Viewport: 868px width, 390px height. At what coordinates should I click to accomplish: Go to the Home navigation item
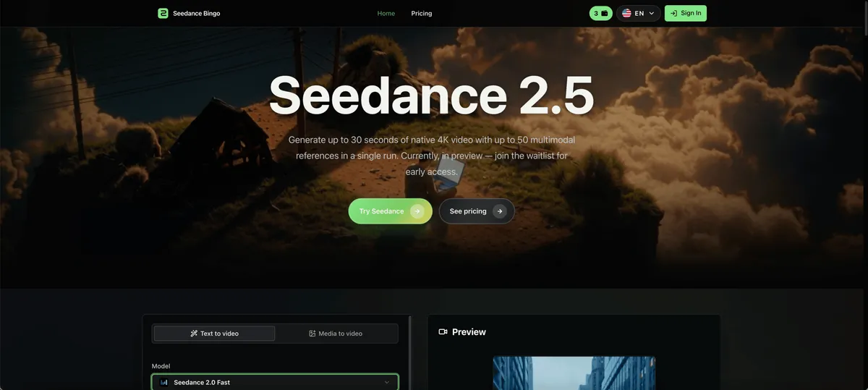coord(386,13)
